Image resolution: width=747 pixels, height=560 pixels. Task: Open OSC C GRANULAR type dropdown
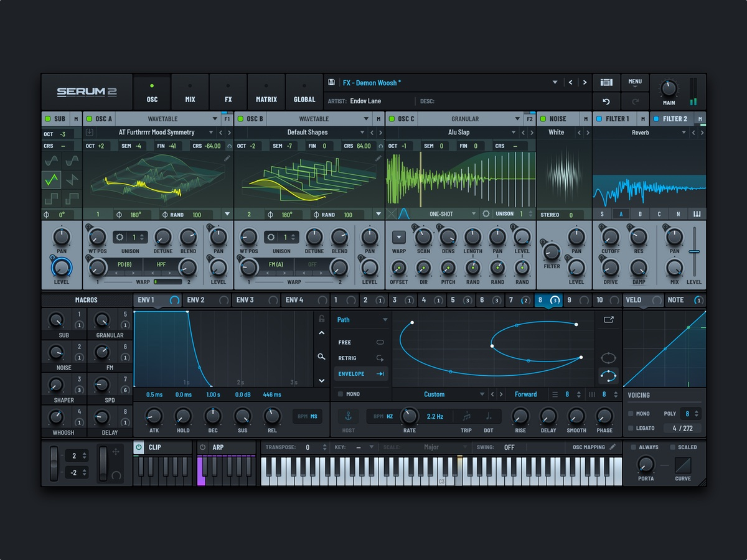(x=517, y=119)
